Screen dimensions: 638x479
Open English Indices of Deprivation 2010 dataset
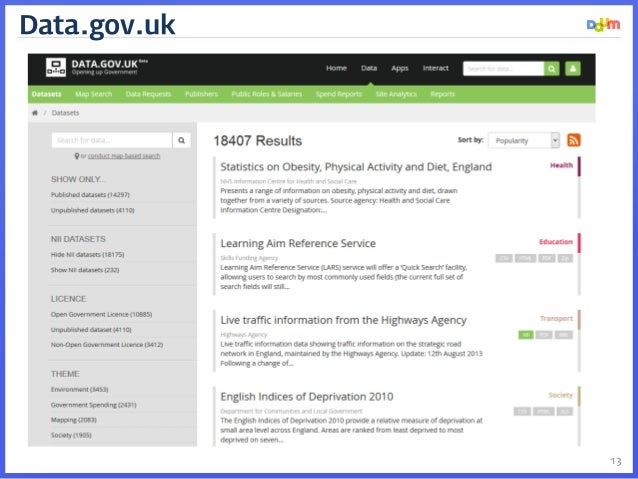click(307, 397)
